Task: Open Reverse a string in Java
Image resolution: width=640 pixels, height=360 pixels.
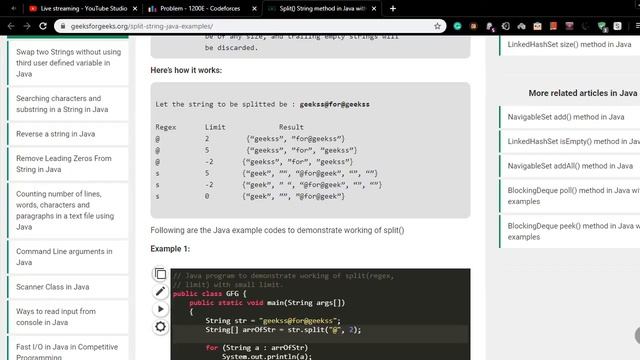Action: pyautogui.click(x=56, y=134)
